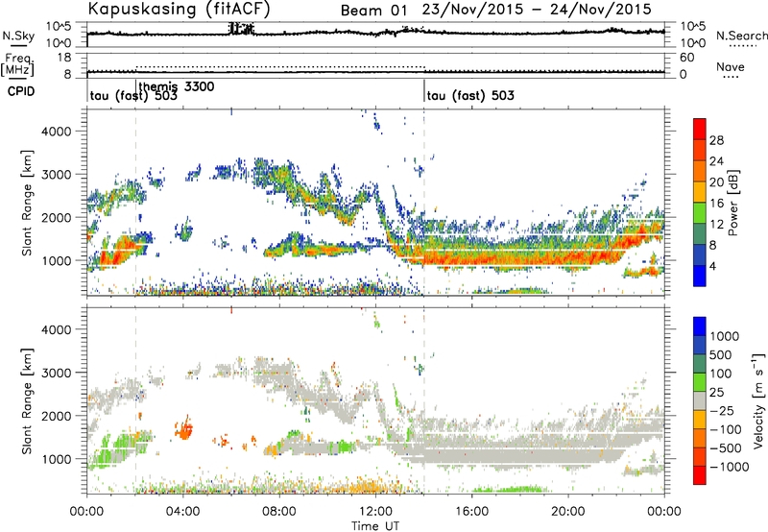This screenshot has width=768, height=532.
Task: Click the noise spike near 06:00 in N.Sky trace
Action: [x=242, y=30]
